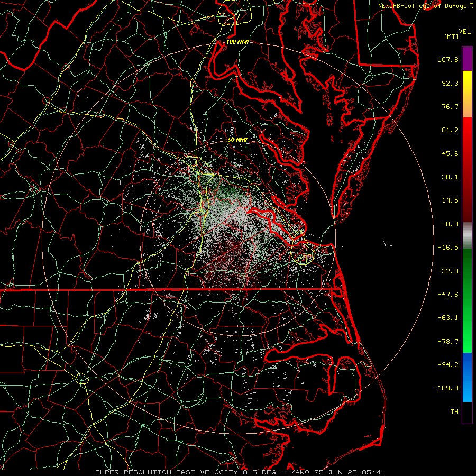This screenshot has height=476, width=476.
Task: Click the KAKQ 25 JUN 25 05:41 timestamp
Action: [x=337, y=472]
